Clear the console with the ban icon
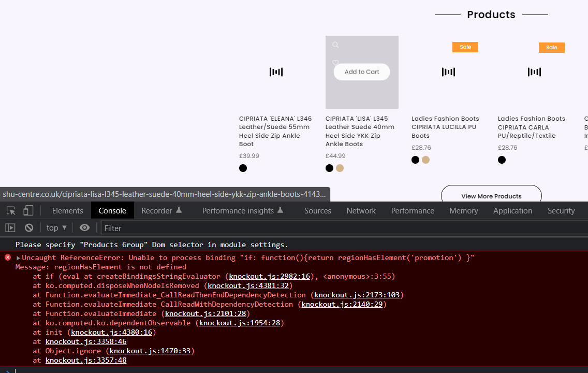The width and height of the screenshot is (588, 373). pos(29,228)
